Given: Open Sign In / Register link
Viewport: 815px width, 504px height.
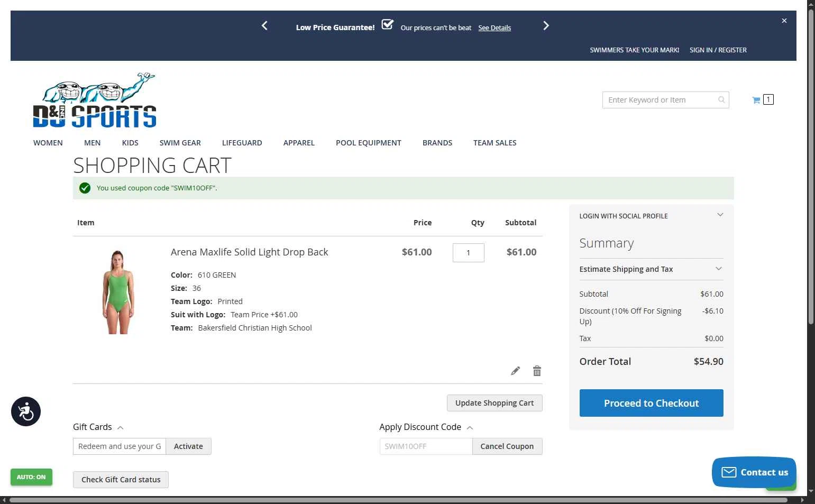Looking at the screenshot, I should pyautogui.click(x=718, y=50).
